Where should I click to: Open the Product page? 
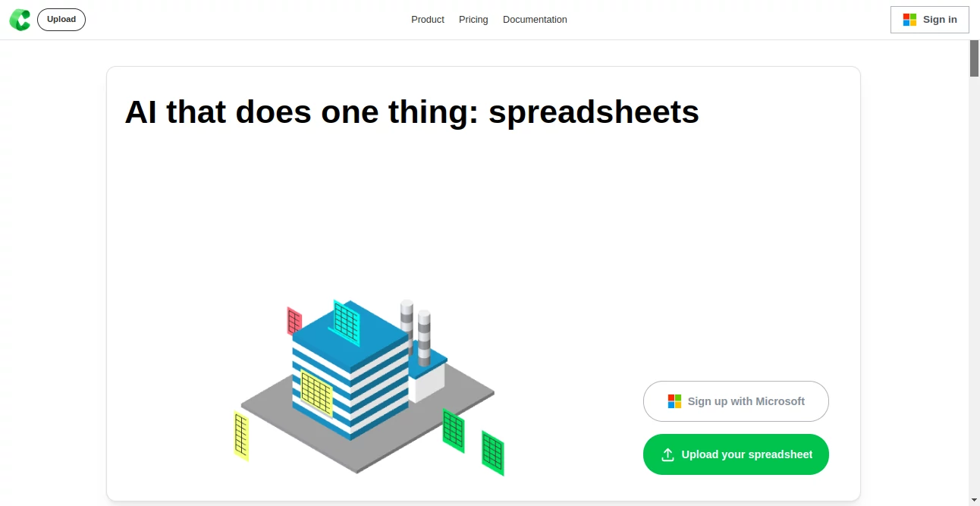coord(427,20)
